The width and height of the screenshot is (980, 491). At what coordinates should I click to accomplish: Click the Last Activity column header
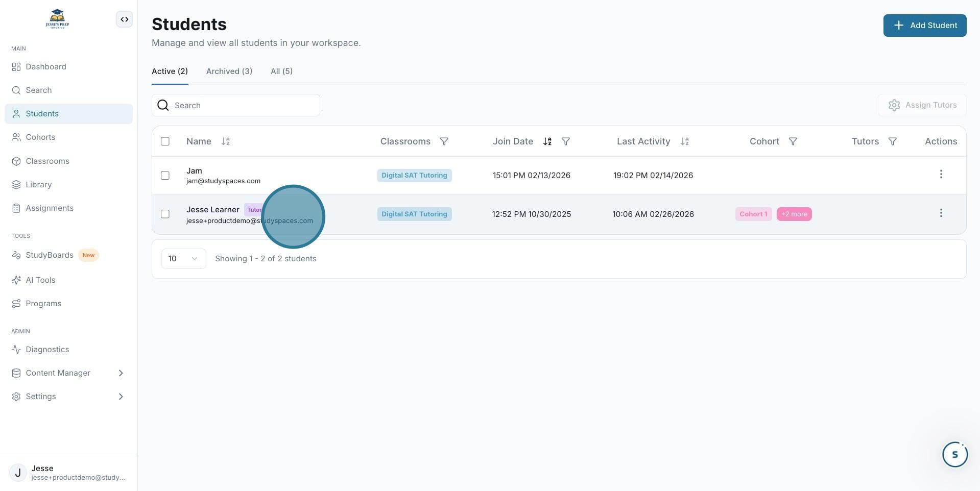643,141
